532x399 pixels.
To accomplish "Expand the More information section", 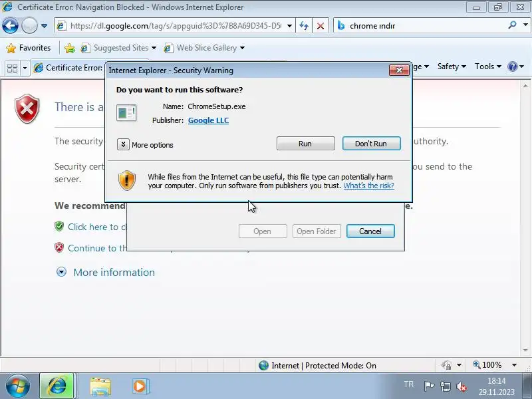I will point(61,272).
